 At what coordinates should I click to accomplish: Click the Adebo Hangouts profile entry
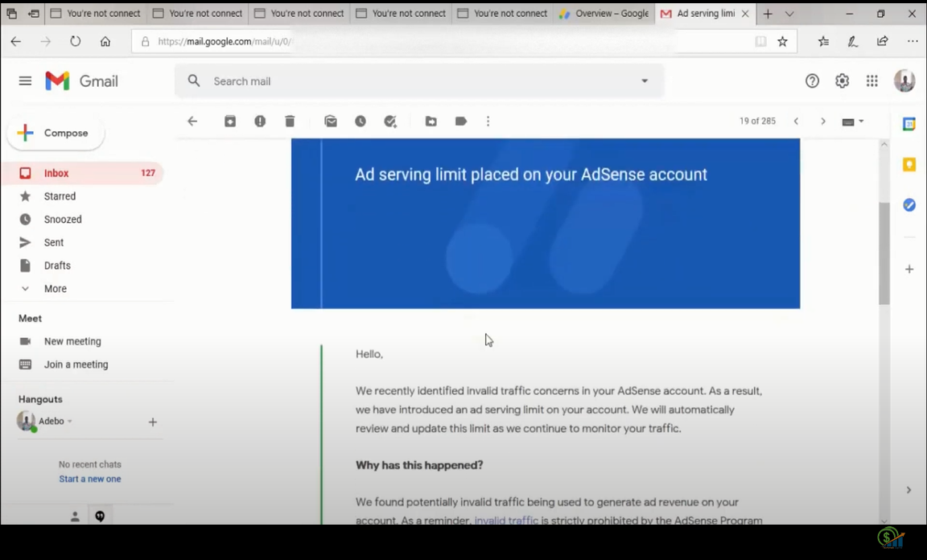(45, 421)
